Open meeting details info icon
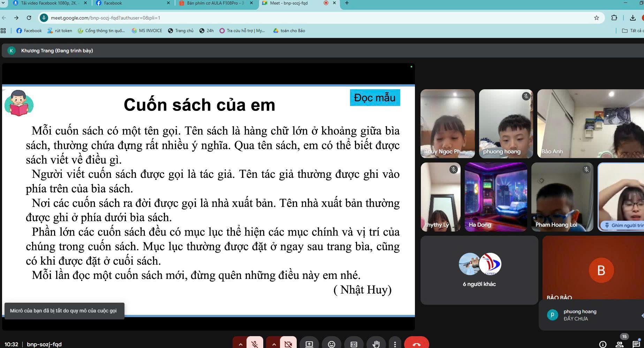 [603, 344]
